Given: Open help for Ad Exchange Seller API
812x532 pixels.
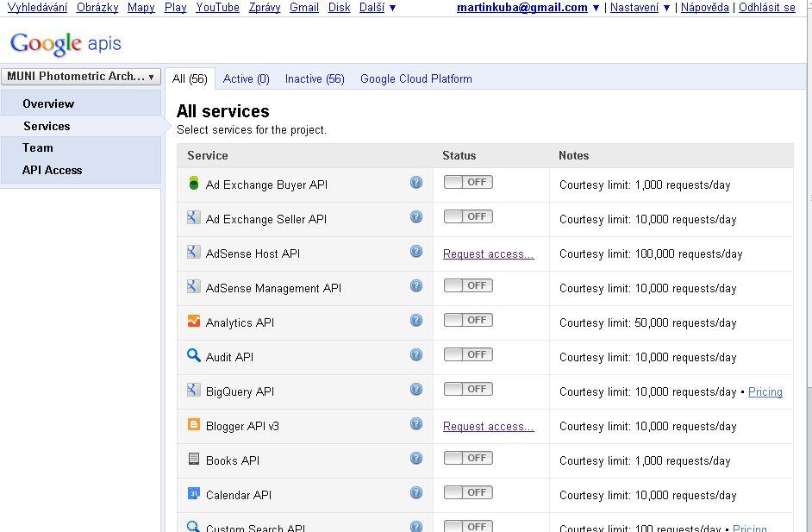Looking at the screenshot, I should 416,217.
